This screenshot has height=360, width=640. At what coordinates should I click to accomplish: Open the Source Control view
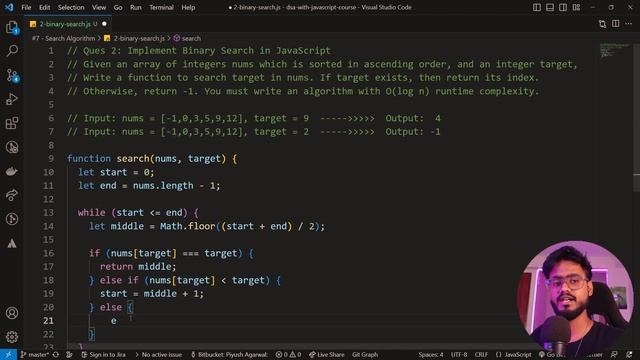(x=12, y=76)
